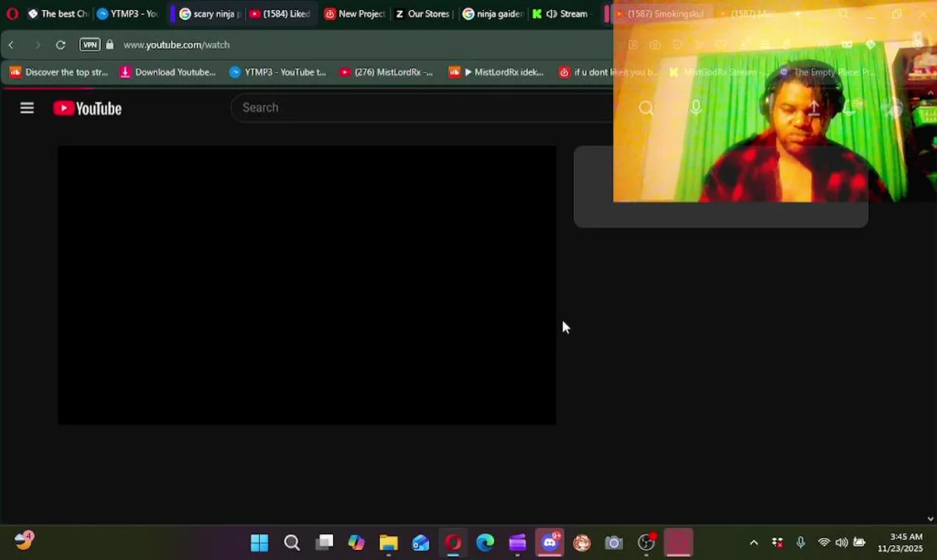Click the black video player area
The image size is (937, 560).
[x=307, y=285]
